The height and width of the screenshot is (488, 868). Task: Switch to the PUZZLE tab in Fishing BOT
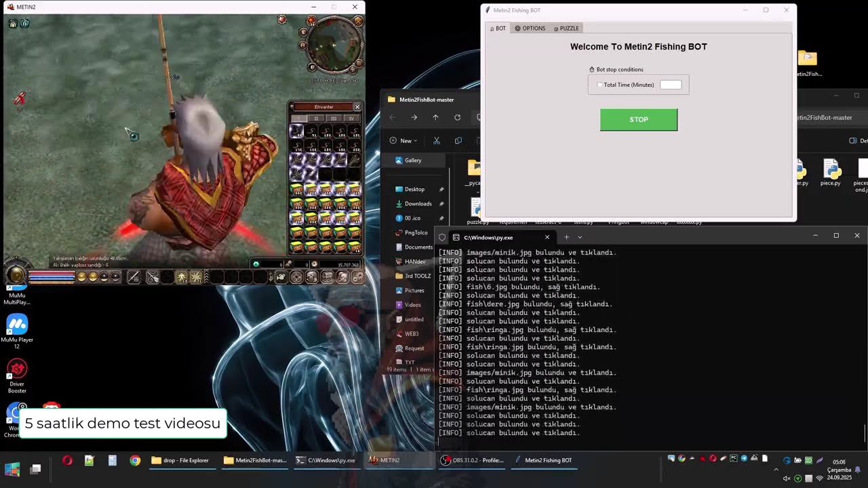tap(566, 28)
